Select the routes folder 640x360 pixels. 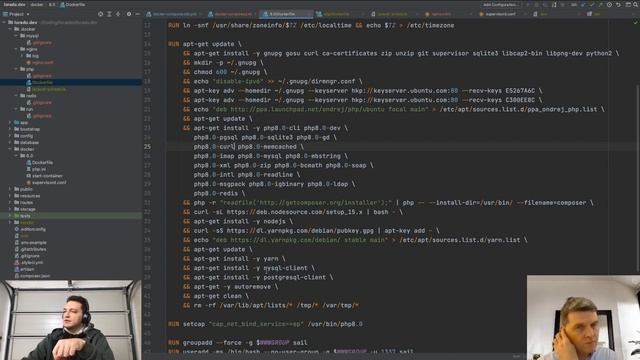[24, 202]
